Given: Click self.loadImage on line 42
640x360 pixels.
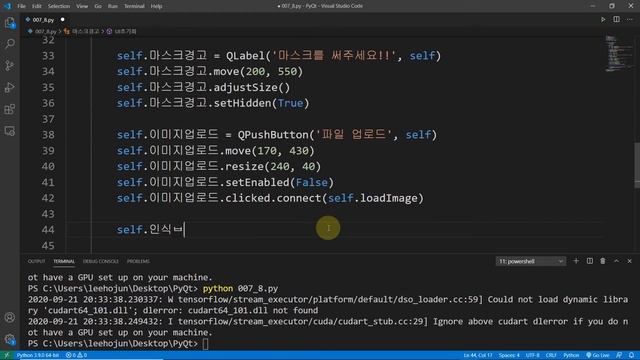Looking at the screenshot, I should 373,198.
